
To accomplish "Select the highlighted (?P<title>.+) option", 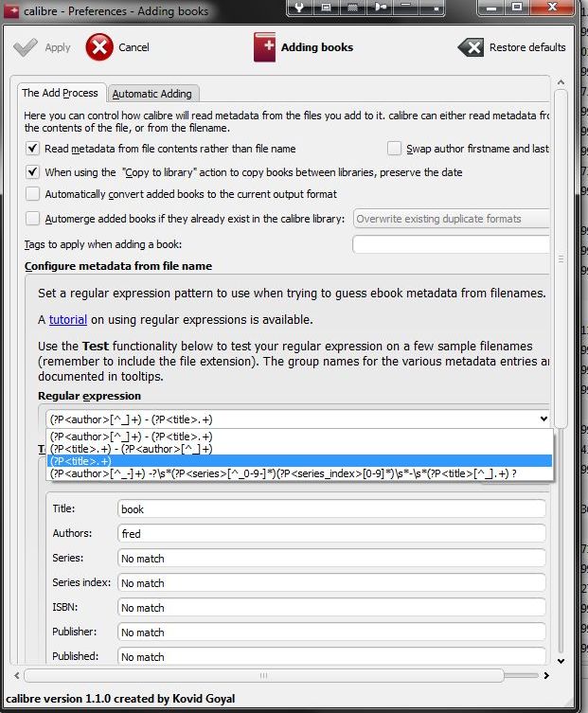I will coord(299,461).
